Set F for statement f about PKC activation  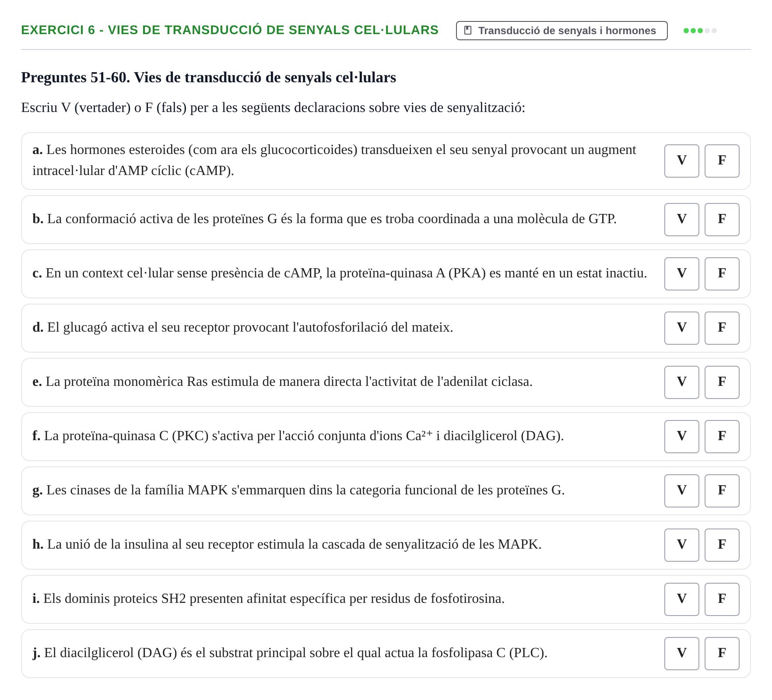coord(722,437)
